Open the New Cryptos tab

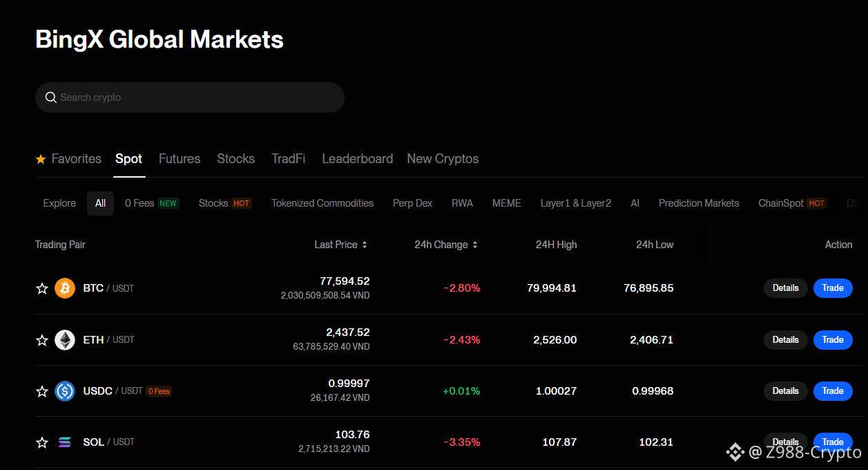point(443,159)
